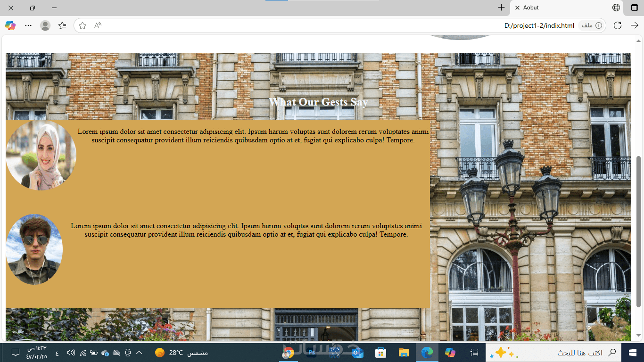The width and height of the screenshot is (644, 362).
Task: Click the scrollbar down arrow
Action: coord(639,336)
